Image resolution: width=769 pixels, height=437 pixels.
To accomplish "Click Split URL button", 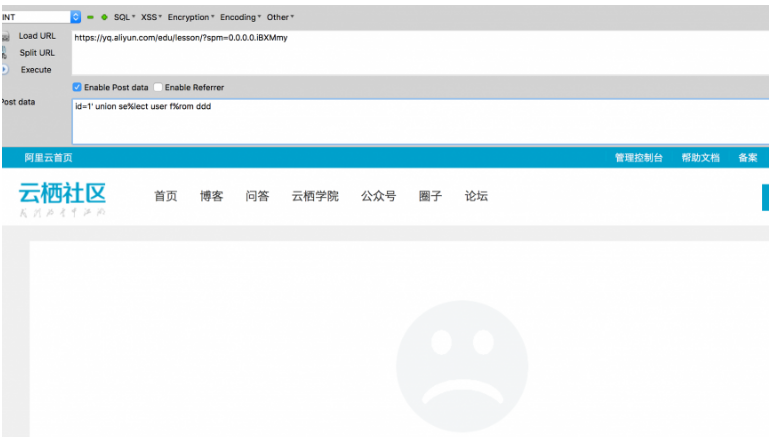I will pos(37,53).
